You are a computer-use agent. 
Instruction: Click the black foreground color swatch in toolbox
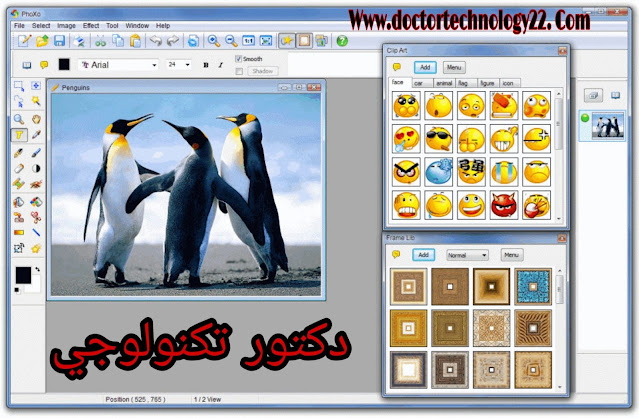[x=23, y=275]
